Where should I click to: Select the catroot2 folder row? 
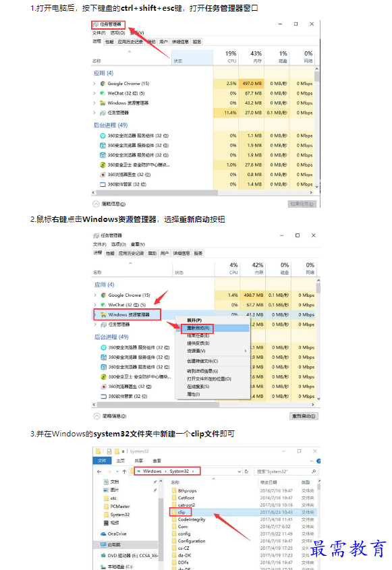tap(242, 505)
